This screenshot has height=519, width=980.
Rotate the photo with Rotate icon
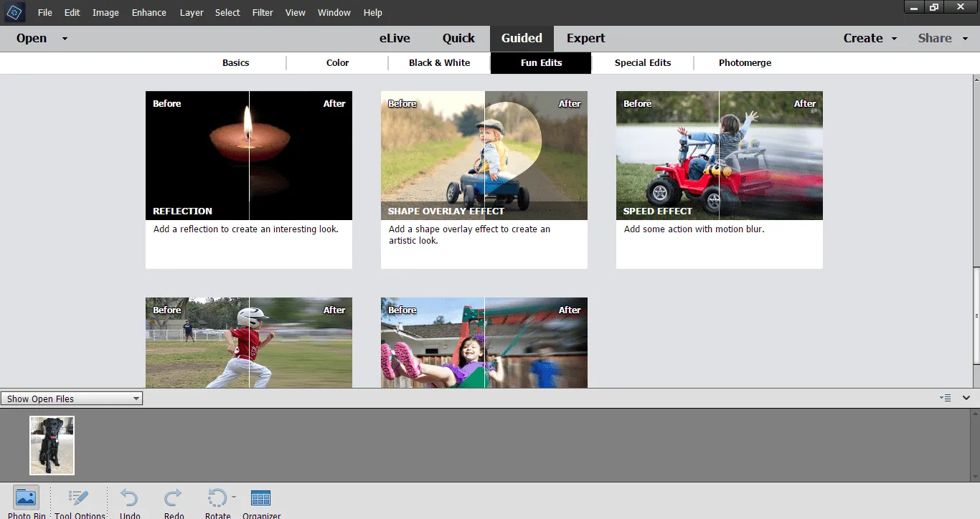tap(216, 499)
